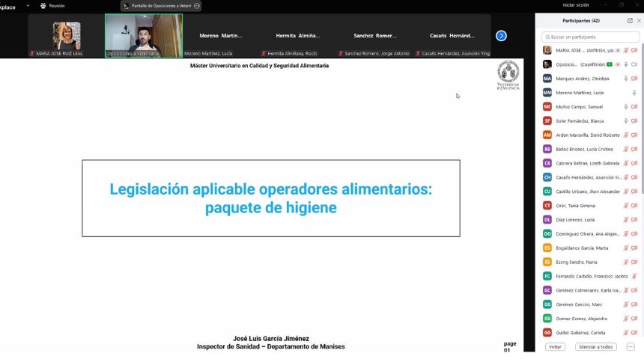Click microphone icon for Moreno Martínez, Lucía

click(634, 93)
